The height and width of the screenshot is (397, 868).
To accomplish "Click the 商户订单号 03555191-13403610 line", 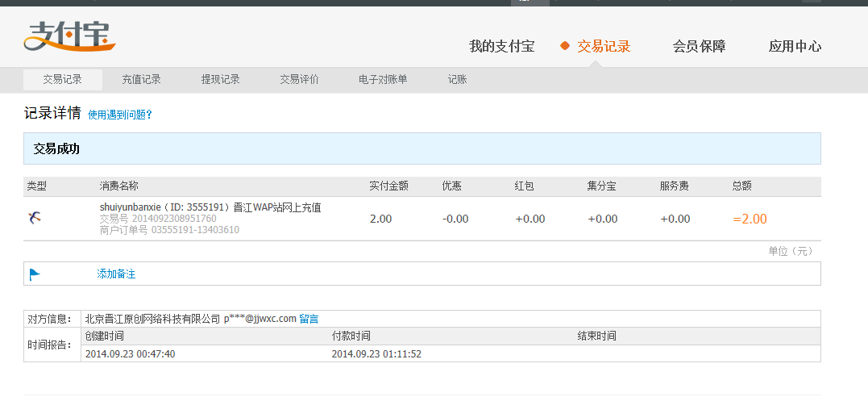I will coord(169,229).
